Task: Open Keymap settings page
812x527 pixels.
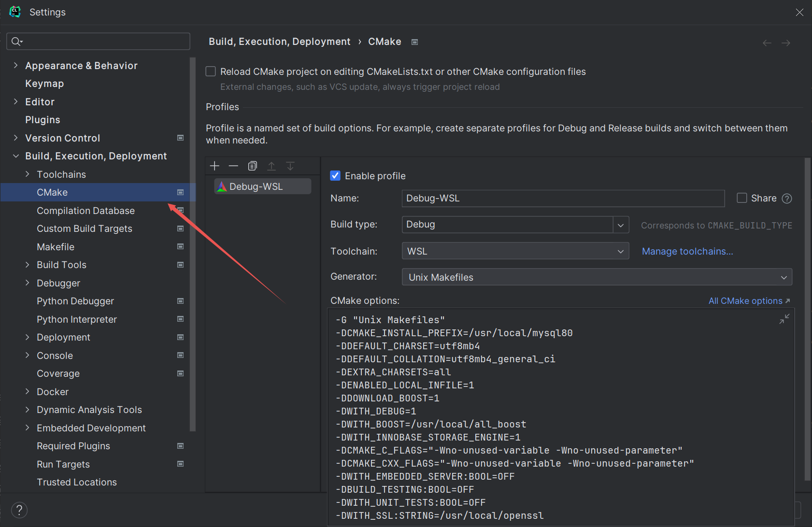Action: click(x=44, y=84)
